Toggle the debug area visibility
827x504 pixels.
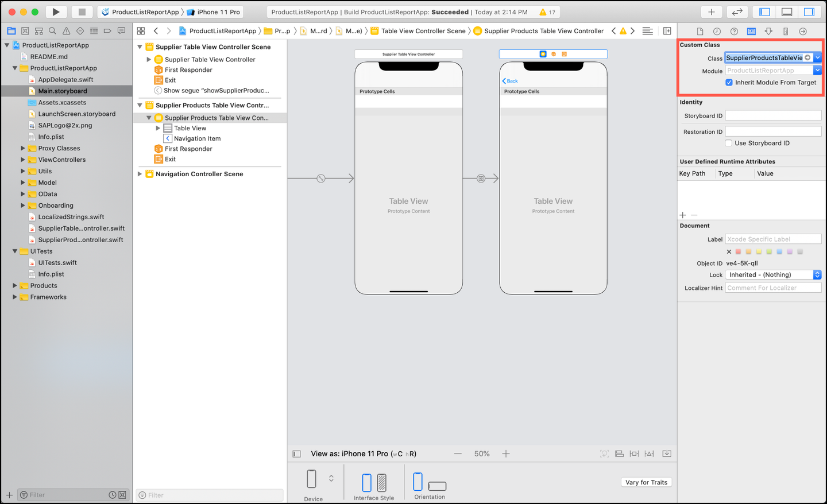click(x=787, y=11)
